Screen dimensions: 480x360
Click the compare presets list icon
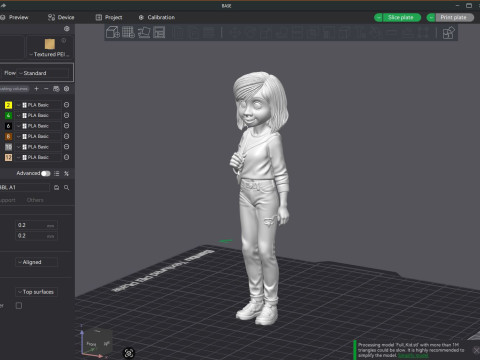[57, 173]
